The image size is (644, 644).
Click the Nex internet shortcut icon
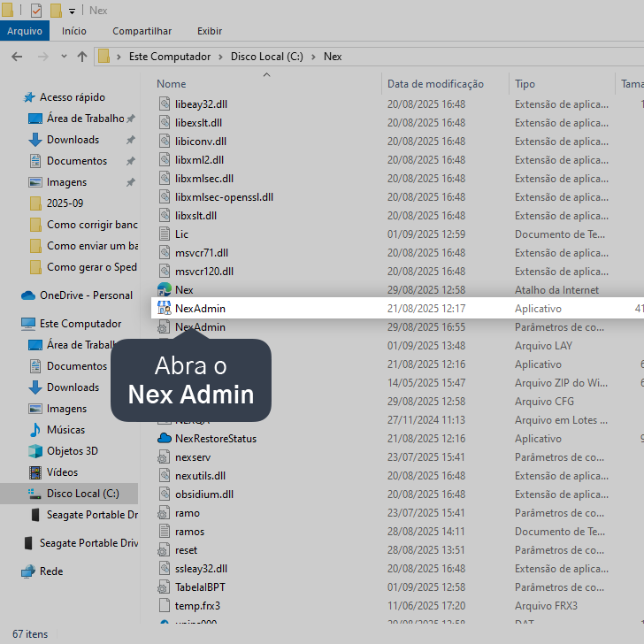coord(165,289)
